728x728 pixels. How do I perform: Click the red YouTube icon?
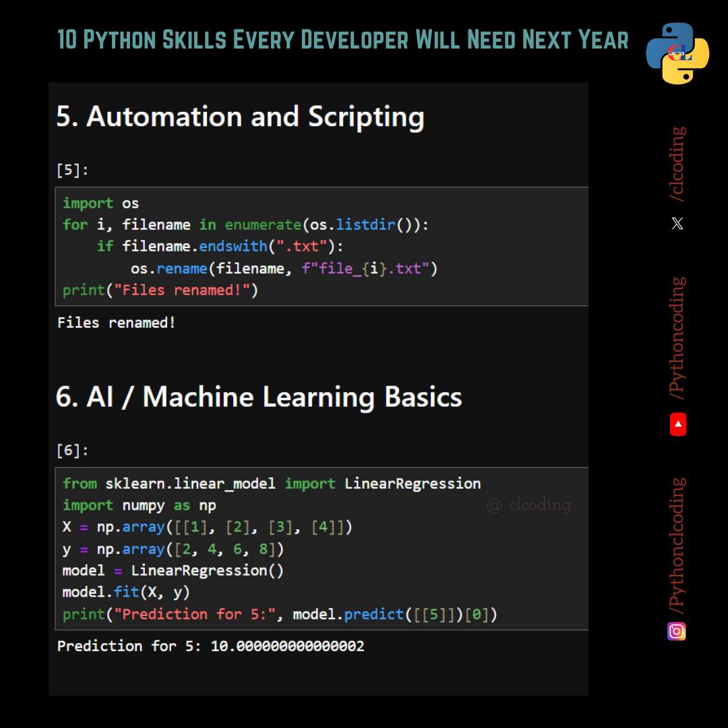click(x=678, y=424)
